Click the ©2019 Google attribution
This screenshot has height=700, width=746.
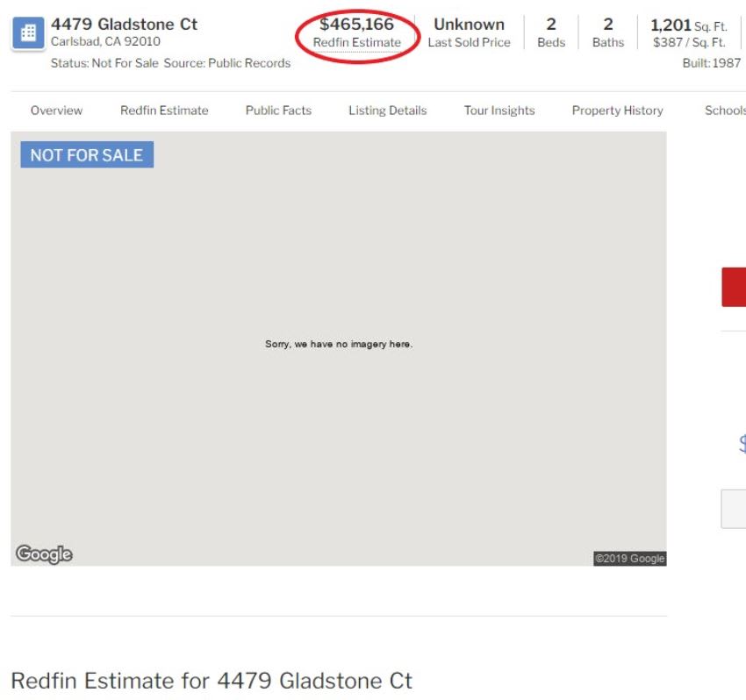pyautogui.click(x=630, y=558)
